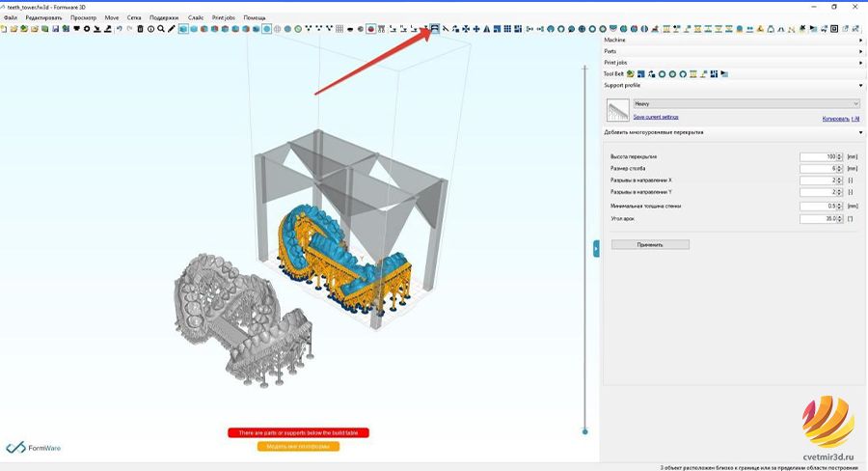This screenshot has height=471, width=868.
Task: Click the vertical layer slider handle at bottom
Action: tap(585, 431)
